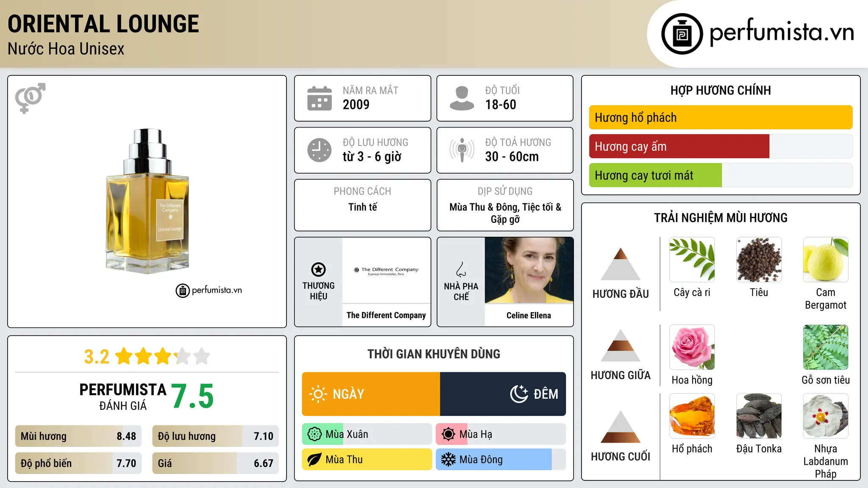The image size is (868, 488).
Task: Click the Hương đầu pyramid icon
Action: click(x=620, y=264)
